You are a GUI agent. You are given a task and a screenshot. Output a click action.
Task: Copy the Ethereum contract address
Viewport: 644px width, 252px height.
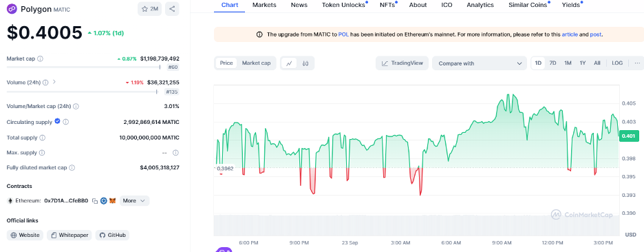coord(95,201)
